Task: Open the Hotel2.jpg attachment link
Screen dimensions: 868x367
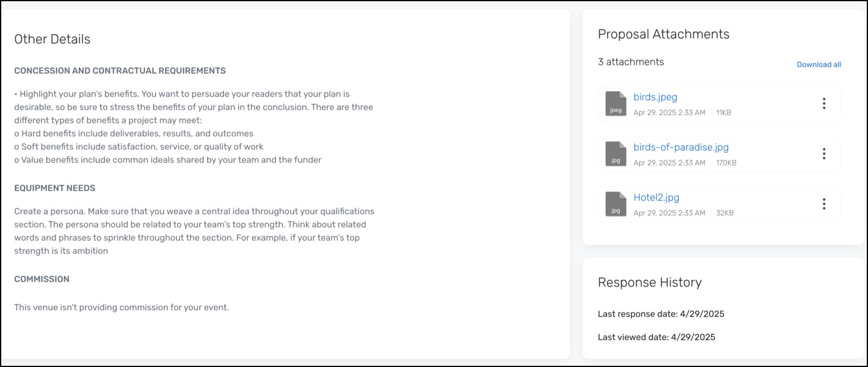Action: coord(657,197)
